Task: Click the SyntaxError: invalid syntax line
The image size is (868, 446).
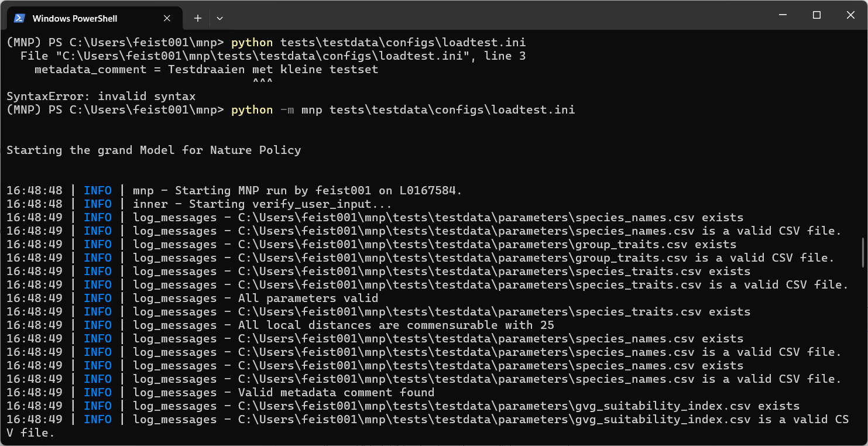Action: click(x=100, y=96)
